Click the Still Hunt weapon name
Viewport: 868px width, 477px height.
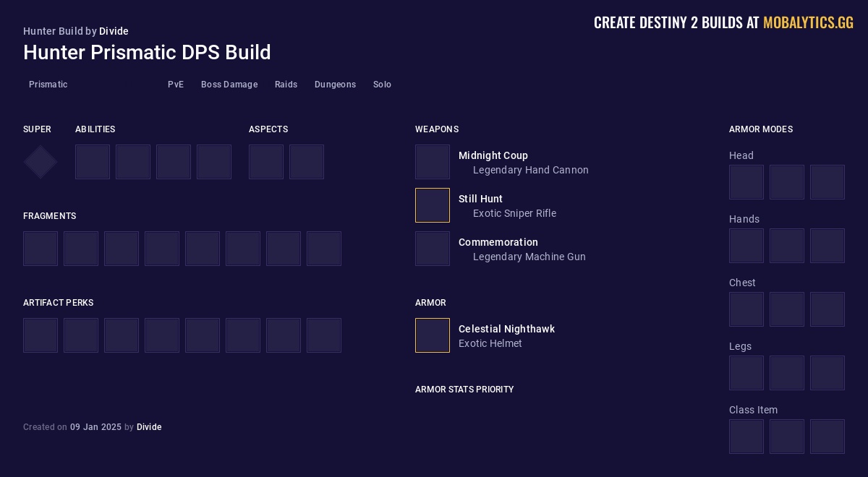coord(480,199)
